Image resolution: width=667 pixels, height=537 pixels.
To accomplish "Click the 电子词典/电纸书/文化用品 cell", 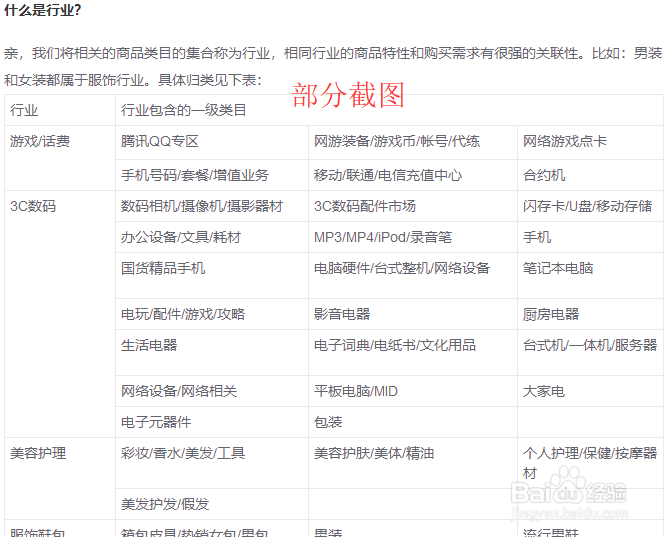I will pos(413,352).
